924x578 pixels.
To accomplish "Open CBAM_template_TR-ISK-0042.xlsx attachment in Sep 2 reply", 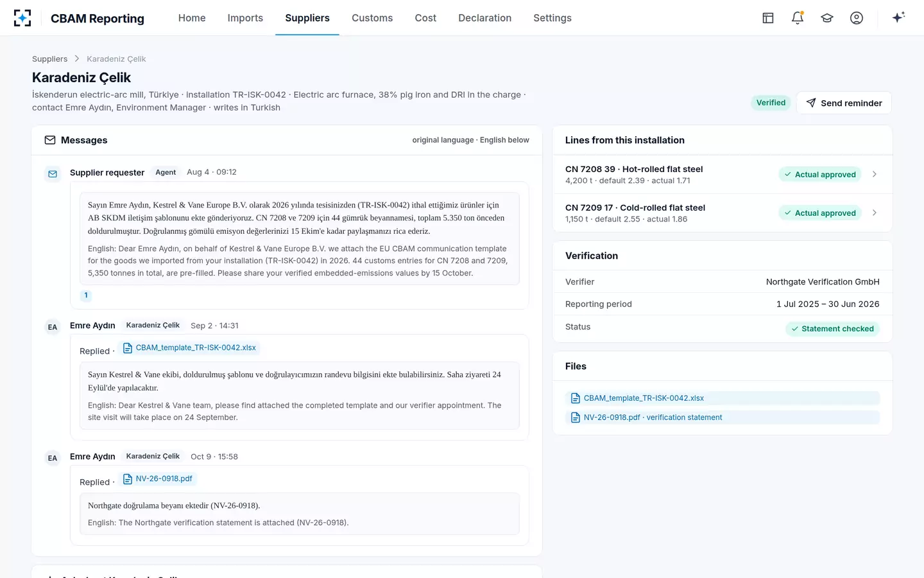I will tap(189, 347).
